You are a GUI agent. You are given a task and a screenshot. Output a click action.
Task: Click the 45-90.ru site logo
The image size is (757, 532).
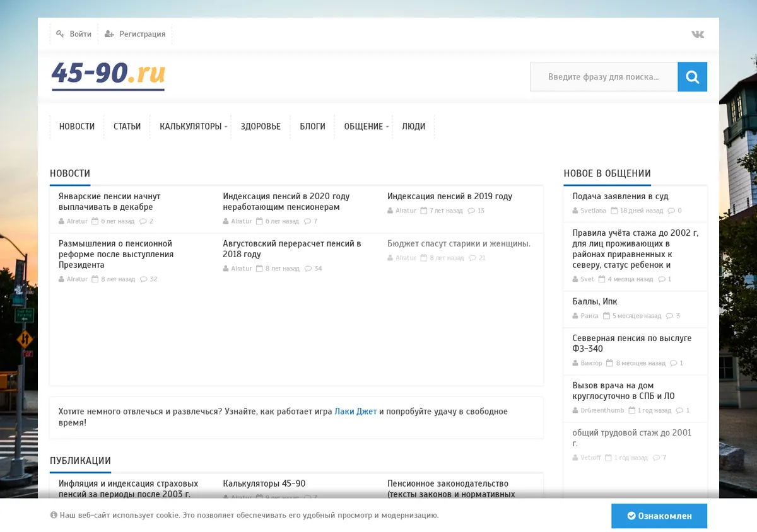click(x=109, y=74)
